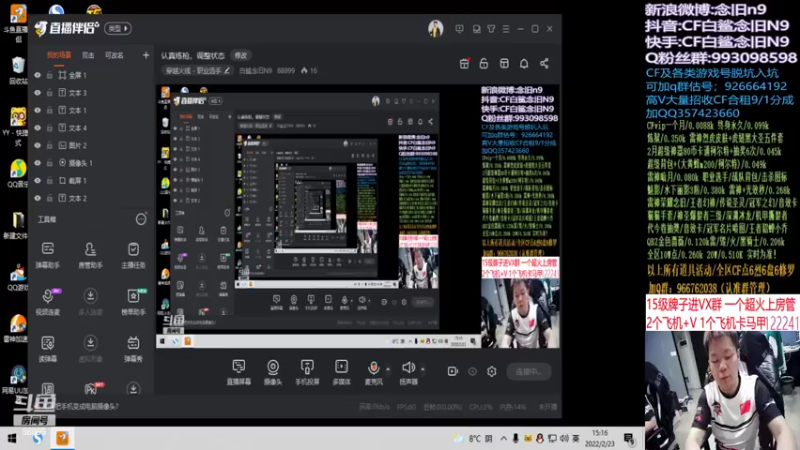Hide the 文本 4 source
Screen dimensions: 800x450
tap(37, 128)
